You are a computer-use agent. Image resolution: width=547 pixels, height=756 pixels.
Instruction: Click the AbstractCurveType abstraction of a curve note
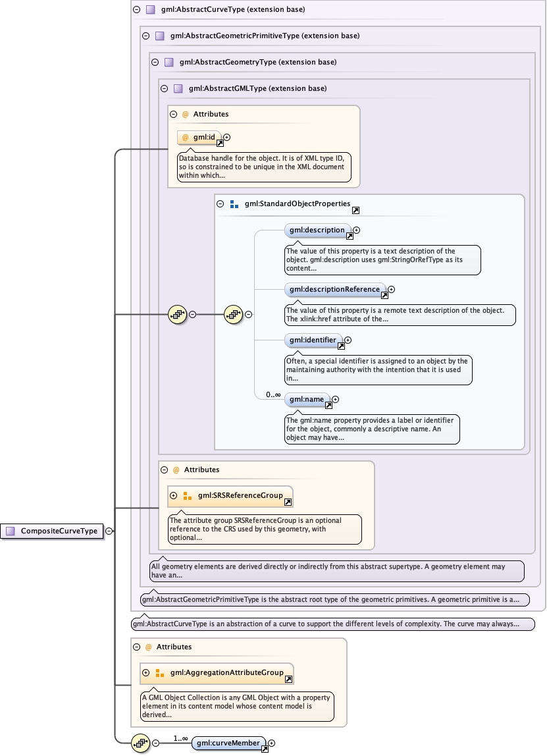pyautogui.click(x=333, y=624)
